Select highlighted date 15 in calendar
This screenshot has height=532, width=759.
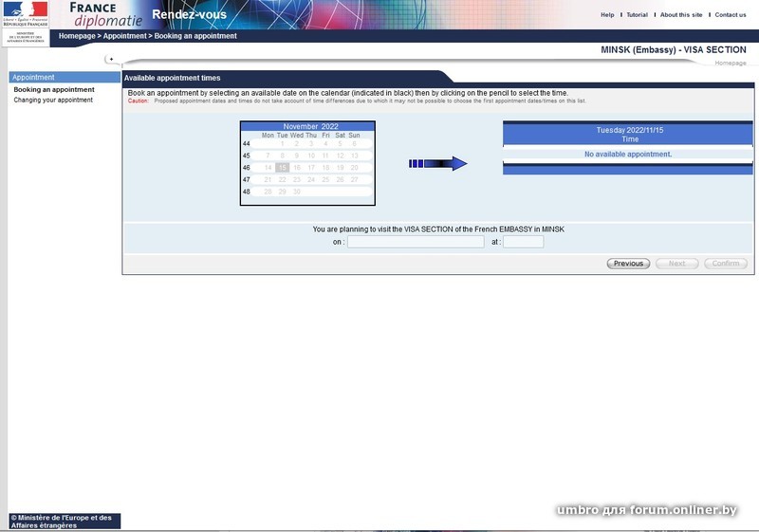pos(282,168)
